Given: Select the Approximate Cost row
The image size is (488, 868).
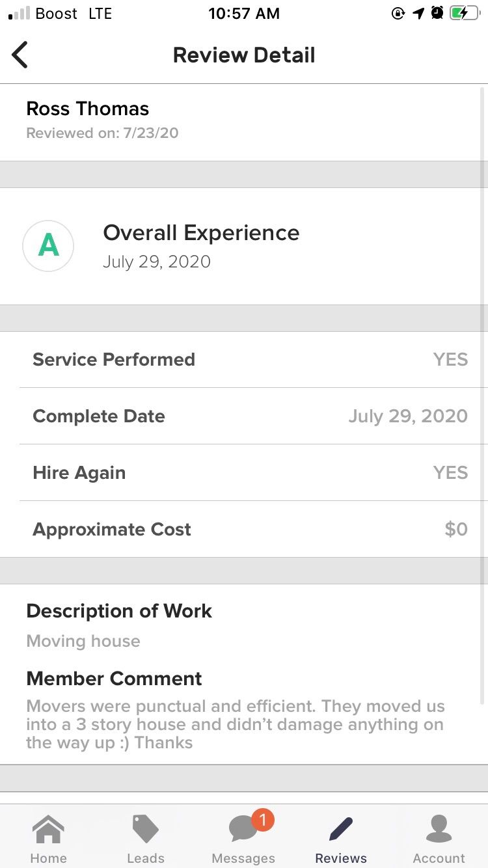Looking at the screenshot, I should click(244, 529).
